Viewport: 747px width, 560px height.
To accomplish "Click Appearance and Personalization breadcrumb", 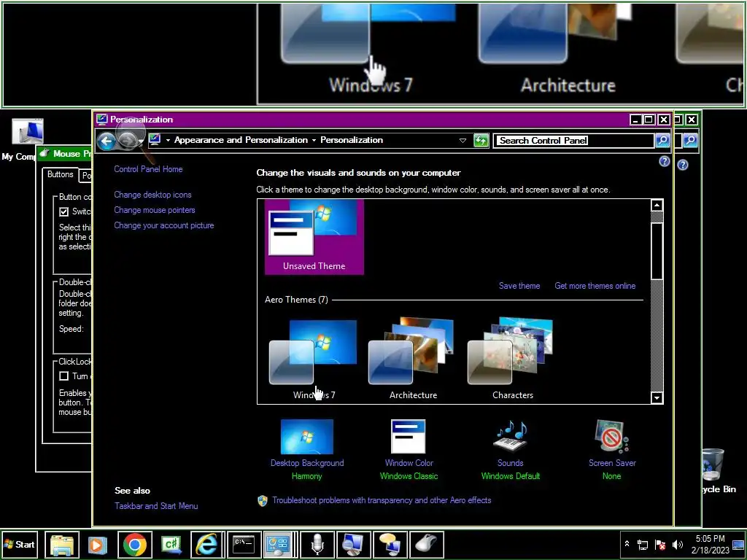I will pos(241,140).
